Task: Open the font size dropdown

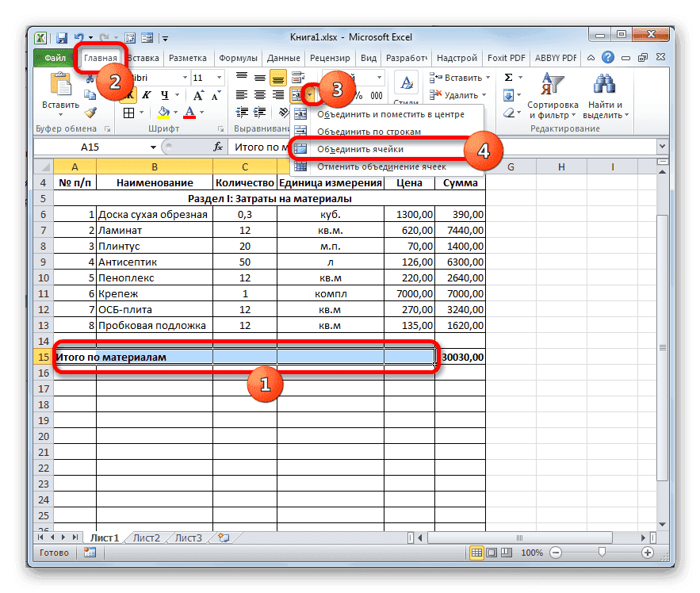Action: [x=219, y=77]
